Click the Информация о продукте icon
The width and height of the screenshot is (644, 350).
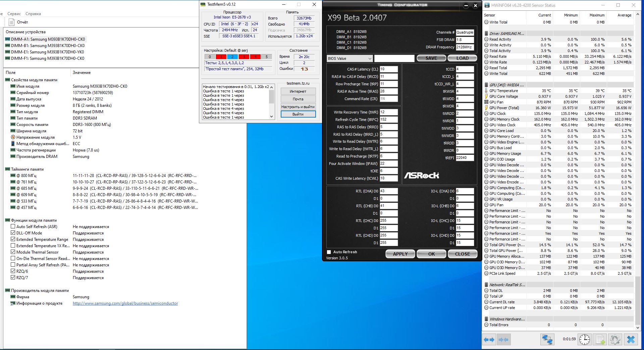point(13,303)
